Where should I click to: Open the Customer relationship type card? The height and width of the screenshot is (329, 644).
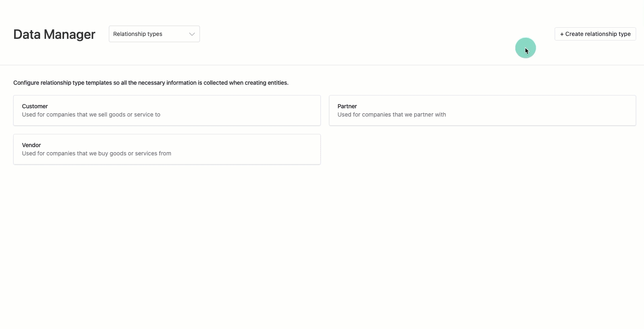pyautogui.click(x=167, y=110)
